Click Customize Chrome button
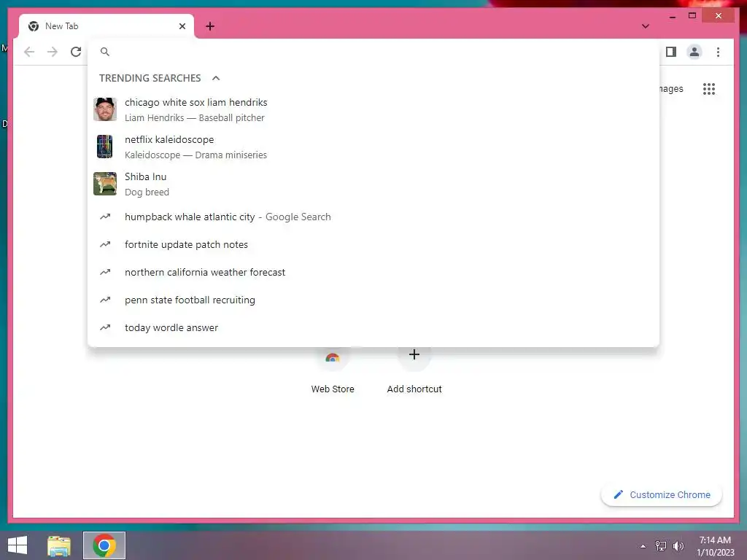Viewport: 747px width, 560px height. pos(662,495)
